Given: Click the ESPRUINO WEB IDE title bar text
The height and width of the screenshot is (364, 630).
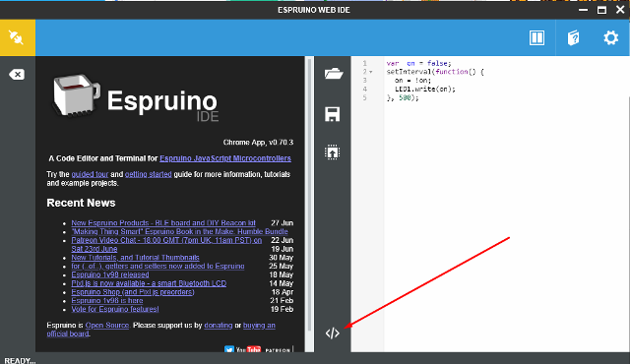Looking at the screenshot, I should coord(314,10).
